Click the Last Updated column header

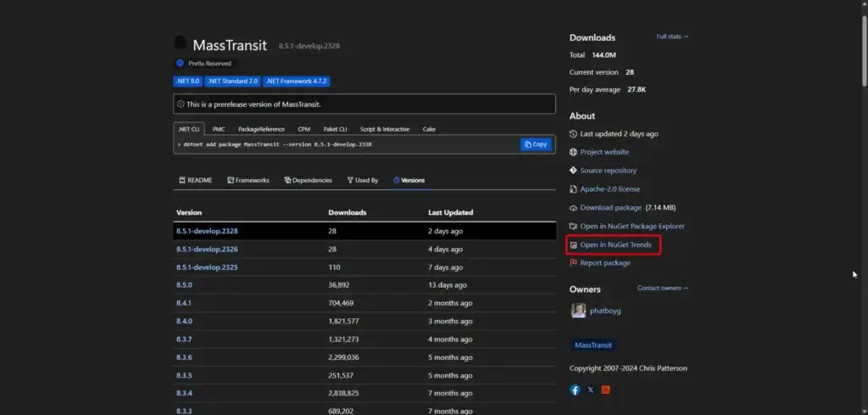[451, 212]
